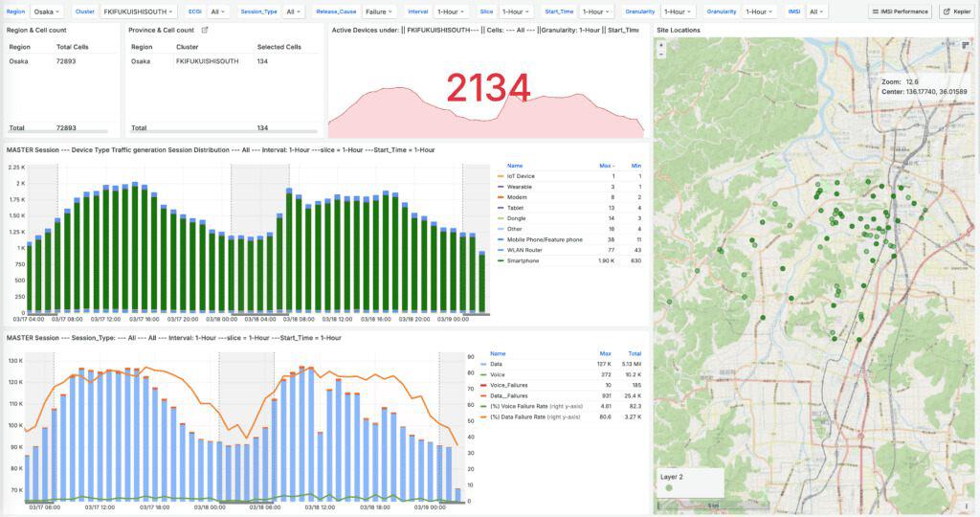Open the MASTER Session Session_Type panel title
980x517 pixels.
(x=174, y=338)
